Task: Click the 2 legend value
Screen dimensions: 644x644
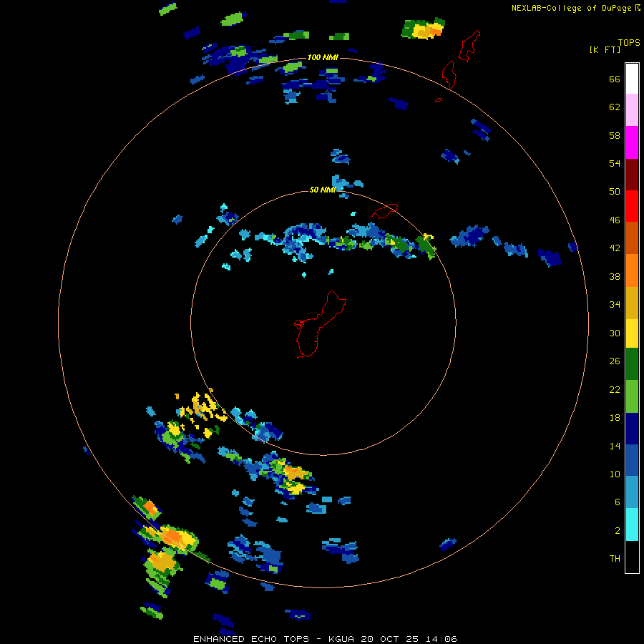Action: [618, 530]
